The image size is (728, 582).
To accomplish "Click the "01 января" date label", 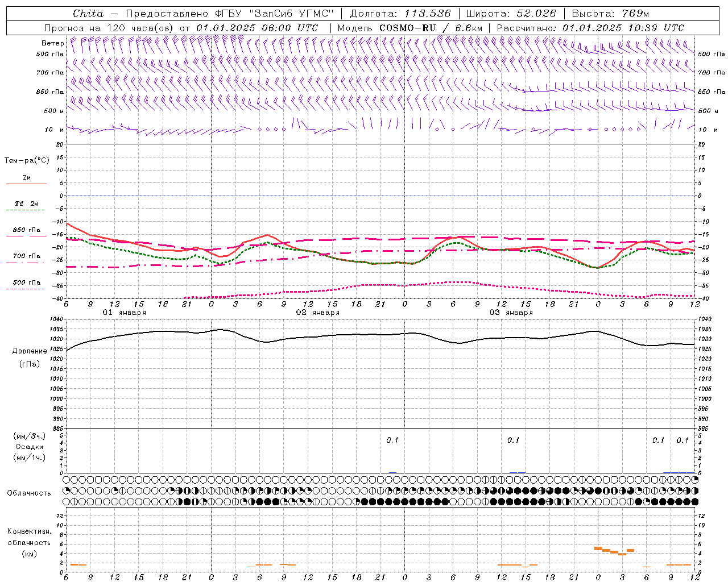I will point(125,313).
